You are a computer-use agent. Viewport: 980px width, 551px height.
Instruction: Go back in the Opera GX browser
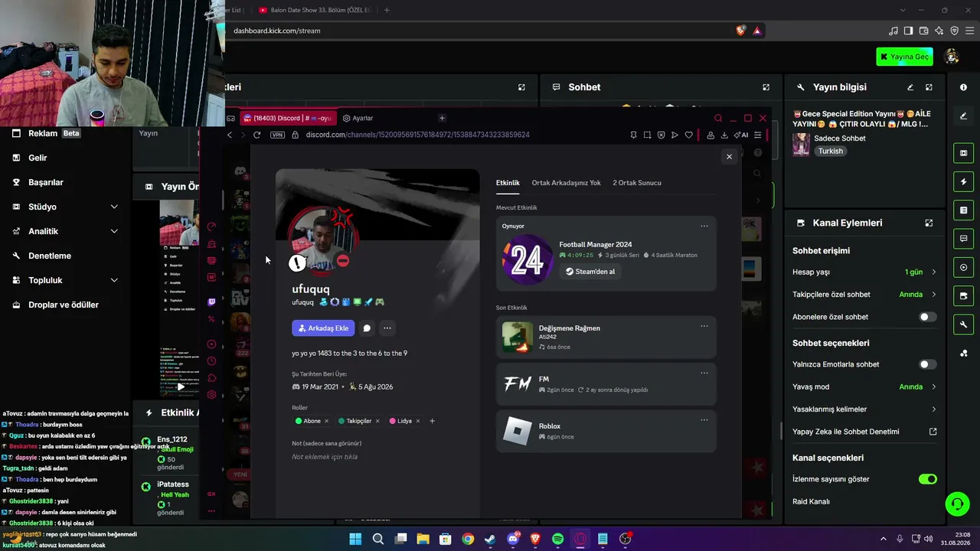(230, 135)
